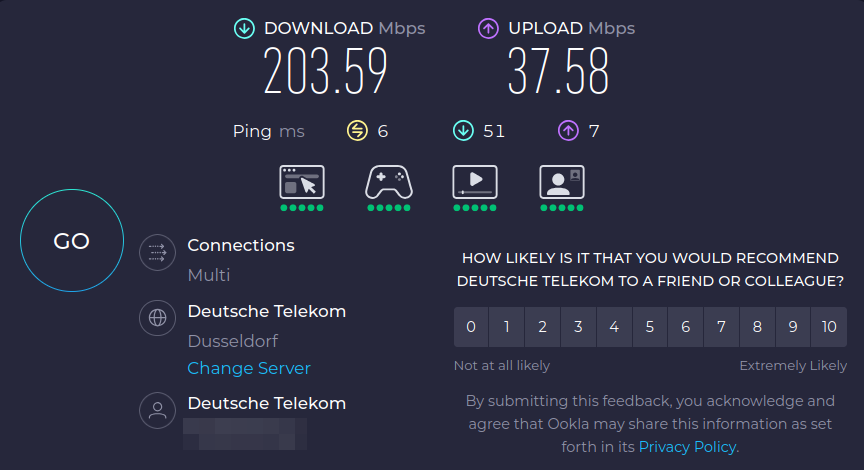Image resolution: width=864 pixels, height=470 pixels.
Task: Click the Multi connections mode text
Action: (209, 275)
